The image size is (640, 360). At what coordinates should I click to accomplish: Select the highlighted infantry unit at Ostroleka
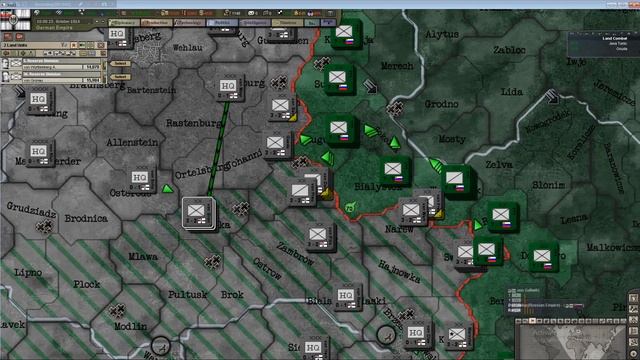(x=198, y=213)
